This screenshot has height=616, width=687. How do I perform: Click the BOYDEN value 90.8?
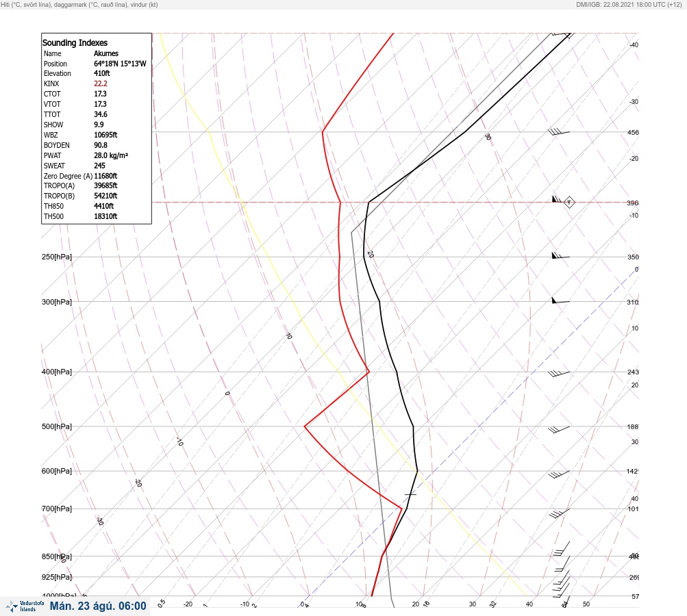point(100,145)
